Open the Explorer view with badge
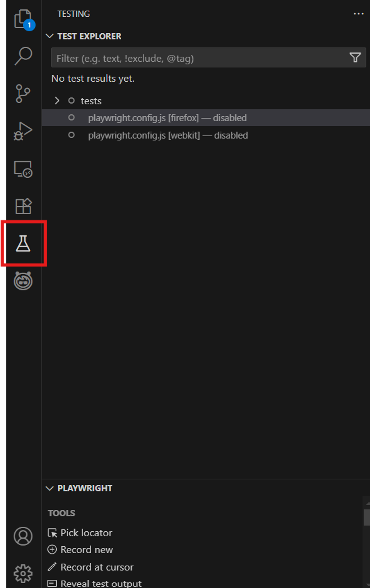This screenshot has height=588, width=370. coord(24,19)
